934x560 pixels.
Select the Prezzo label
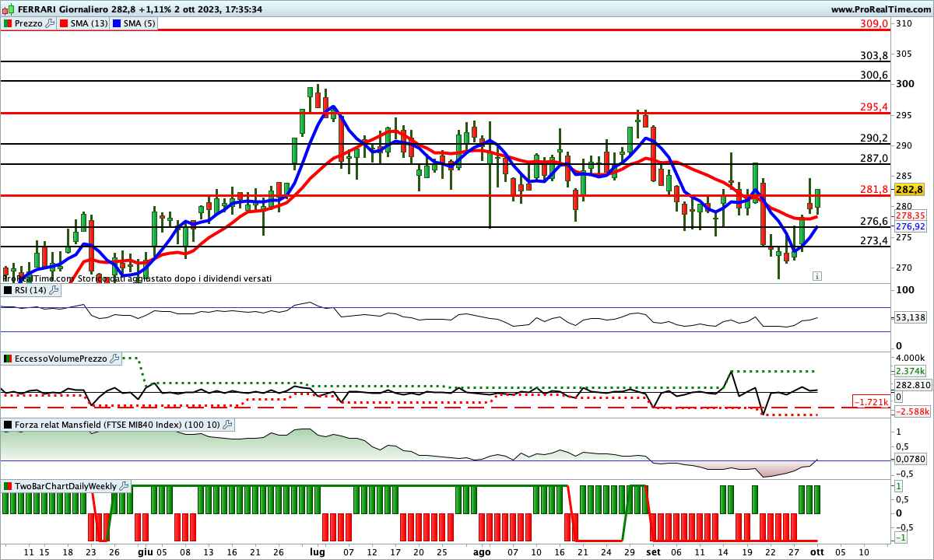29,23
